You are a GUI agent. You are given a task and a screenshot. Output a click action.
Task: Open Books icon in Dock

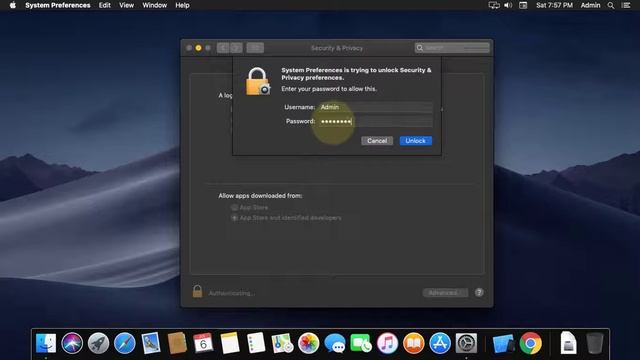pos(413,343)
